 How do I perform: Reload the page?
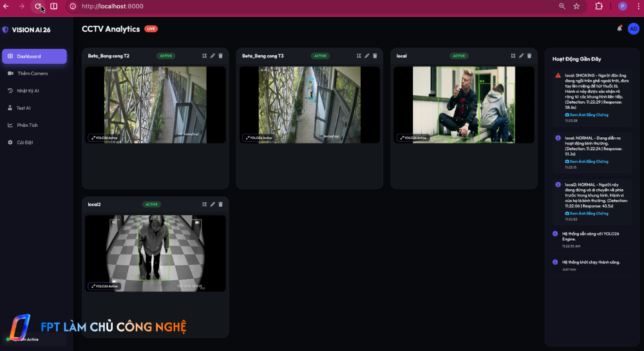coord(38,6)
